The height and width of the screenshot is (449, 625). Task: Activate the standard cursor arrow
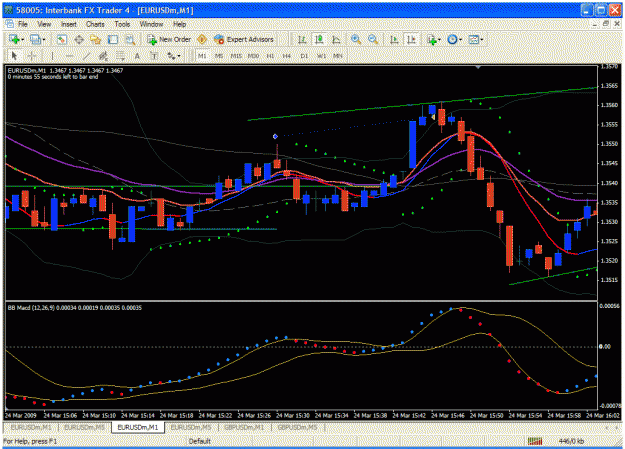(x=15, y=56)
